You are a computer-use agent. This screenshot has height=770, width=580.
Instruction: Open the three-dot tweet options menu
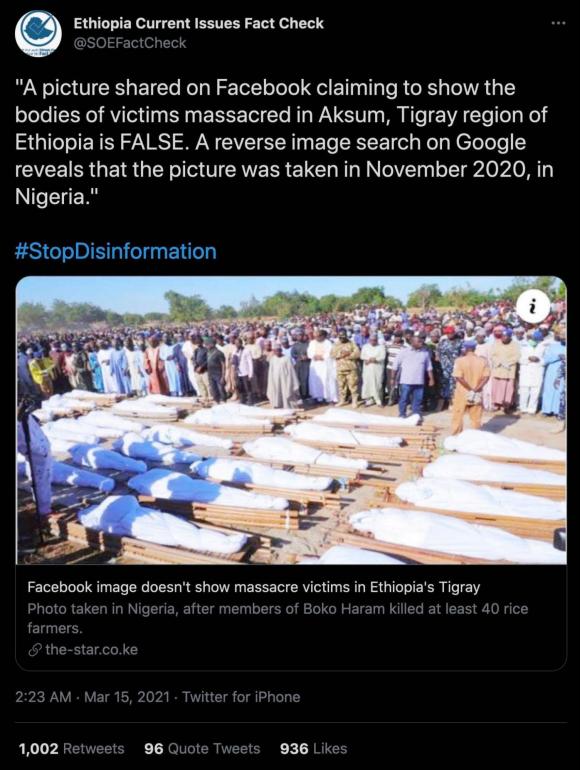[558, 23]
